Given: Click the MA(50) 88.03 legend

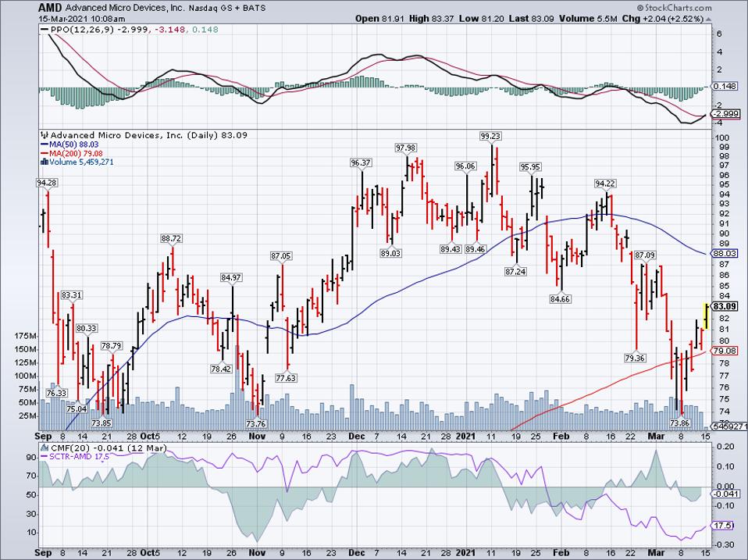Looking at the screenshot, I should (70, 144).
